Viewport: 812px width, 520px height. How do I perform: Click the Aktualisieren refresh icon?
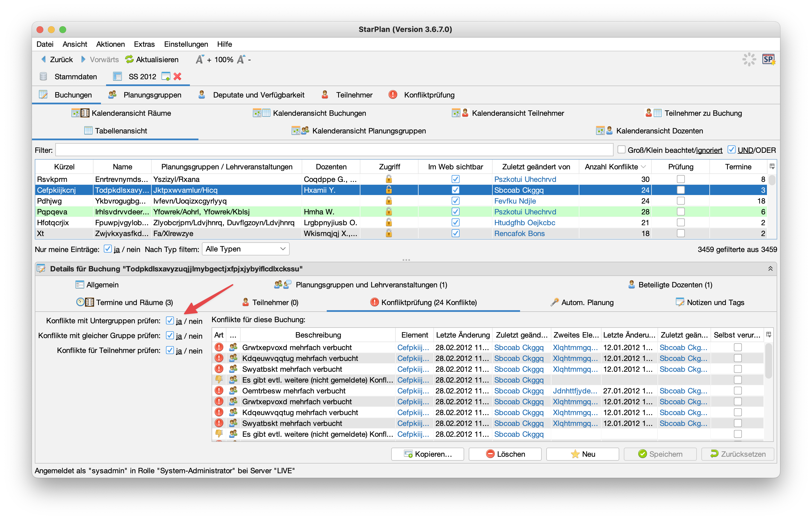click(x=129, y=59)
